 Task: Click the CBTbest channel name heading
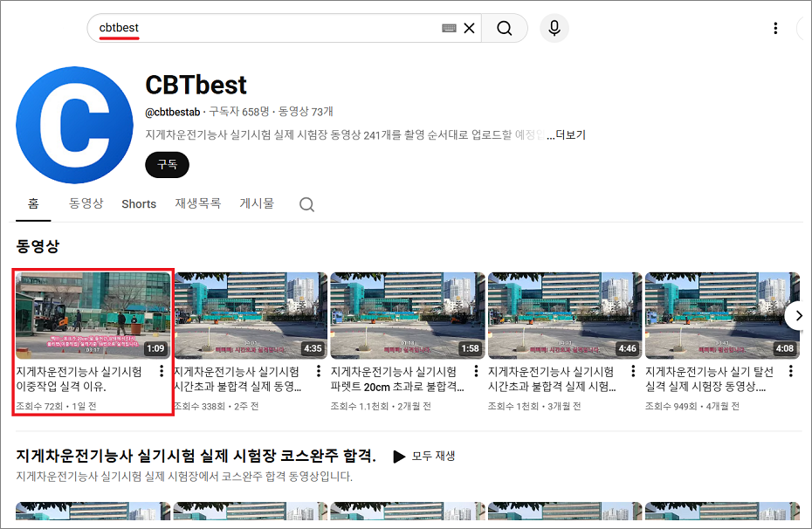[x=196, y=85]
